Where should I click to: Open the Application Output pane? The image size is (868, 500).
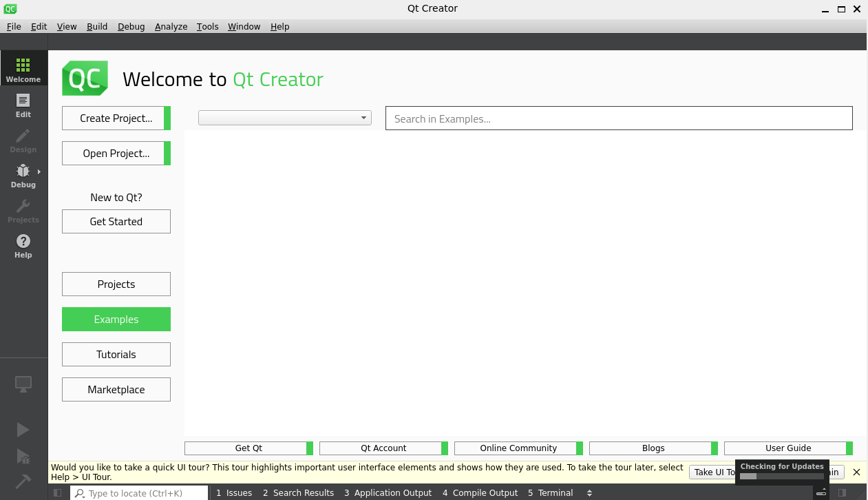[388, 492]
